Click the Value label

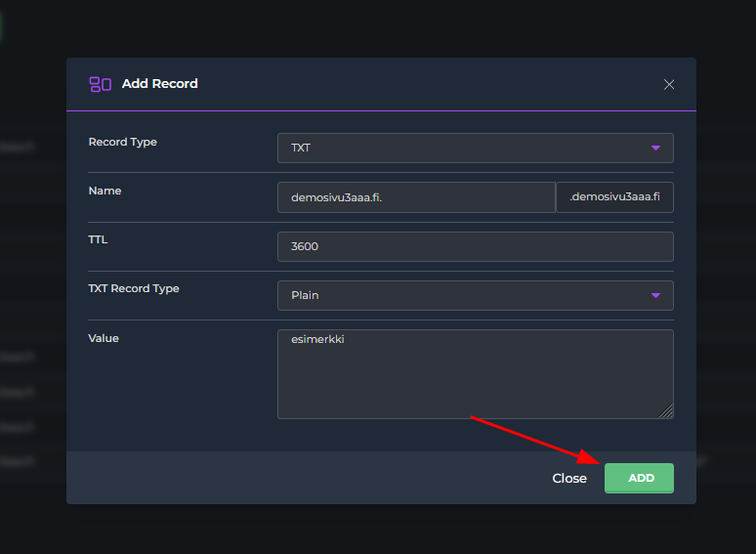[104, 338]
